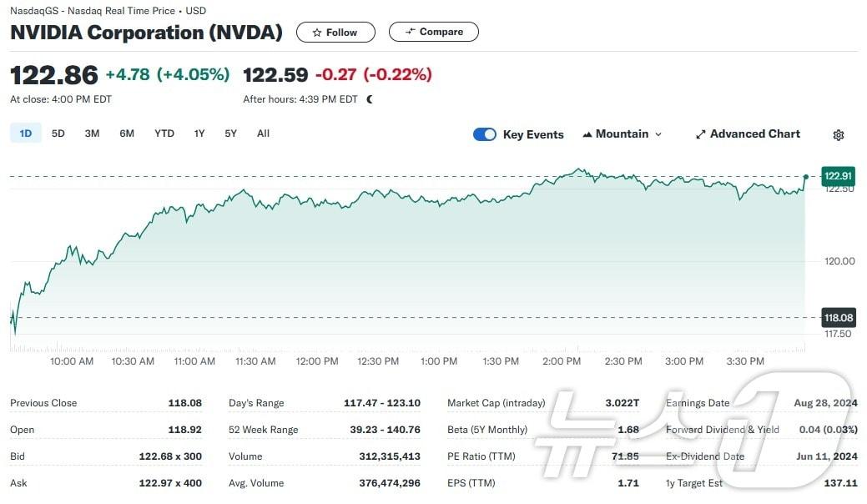
Task: Open chart settings gear icon
Action: (839, 135)
